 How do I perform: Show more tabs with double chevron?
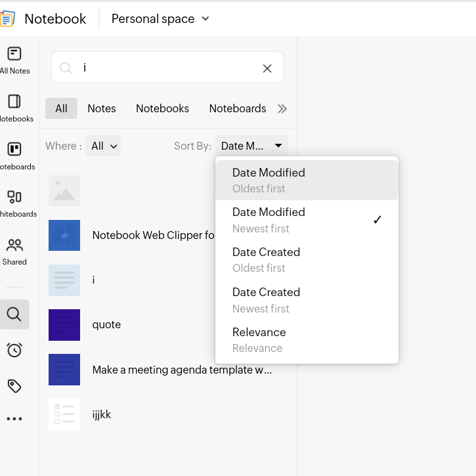tap(282, 108)
